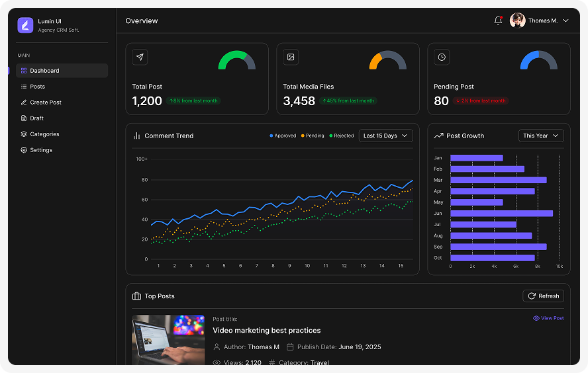Toggle the Rejected legend series
Screen dimensions: 588x373
tap(342, 136)
